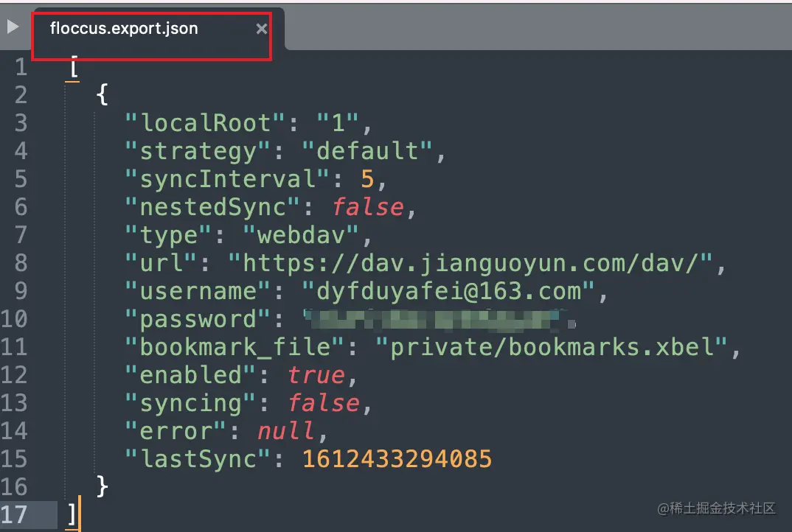Screen dimensions: 792x532
Task: Click the "1" value of localRoot
Action: [x=338, y=122]
